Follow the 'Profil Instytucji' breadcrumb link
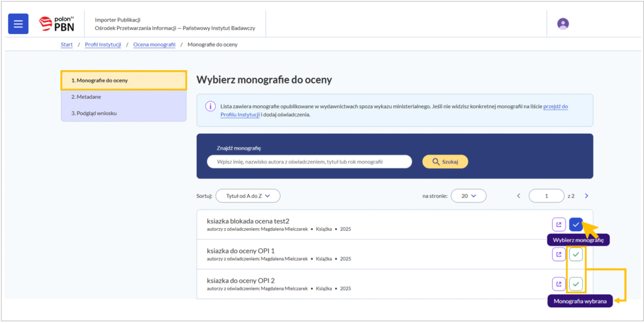 coord(103,45)
